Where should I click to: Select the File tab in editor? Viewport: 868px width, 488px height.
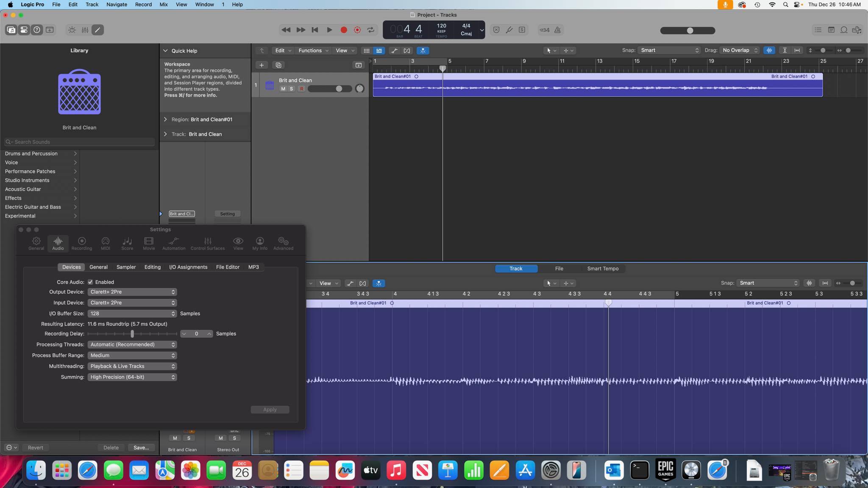pos(559,269)
